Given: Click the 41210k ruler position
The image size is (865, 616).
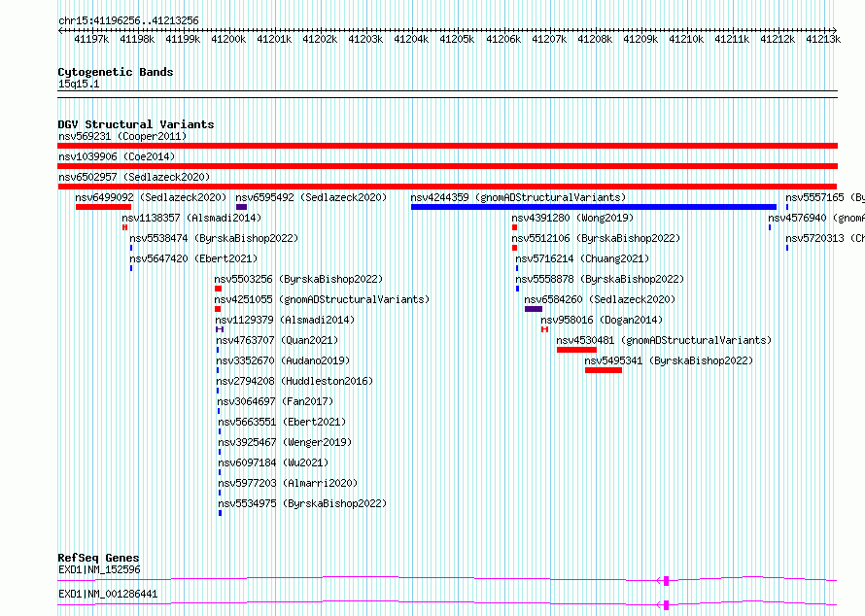Looking at the screenshot, I should [686, 39].
